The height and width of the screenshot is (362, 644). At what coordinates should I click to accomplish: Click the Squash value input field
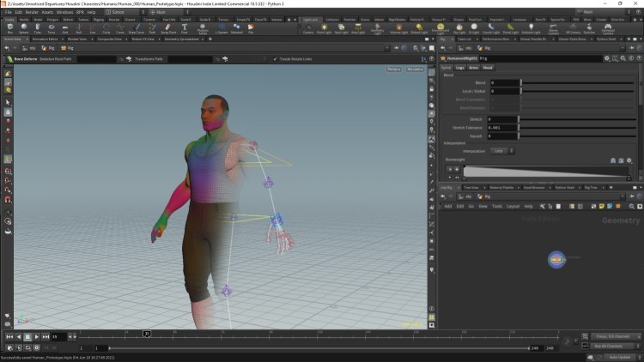pyautogui.click(x=502, y=136)
